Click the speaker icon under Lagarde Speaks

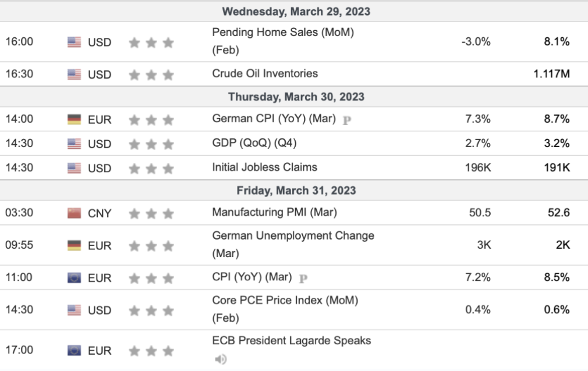[221, 359]
